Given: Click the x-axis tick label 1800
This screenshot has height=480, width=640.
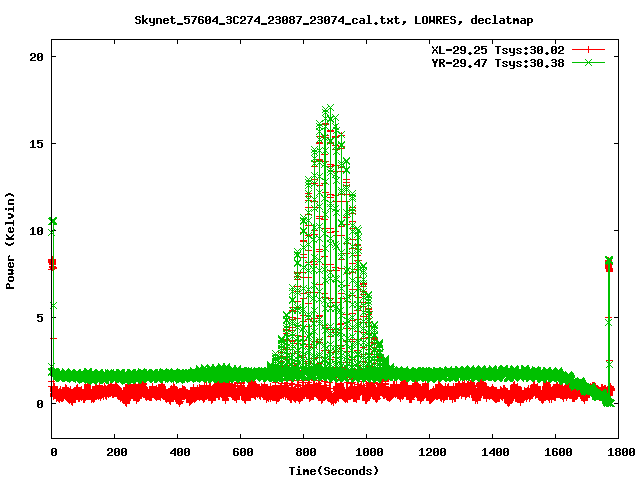Looking at the screenshot, I should coord(620,452).
